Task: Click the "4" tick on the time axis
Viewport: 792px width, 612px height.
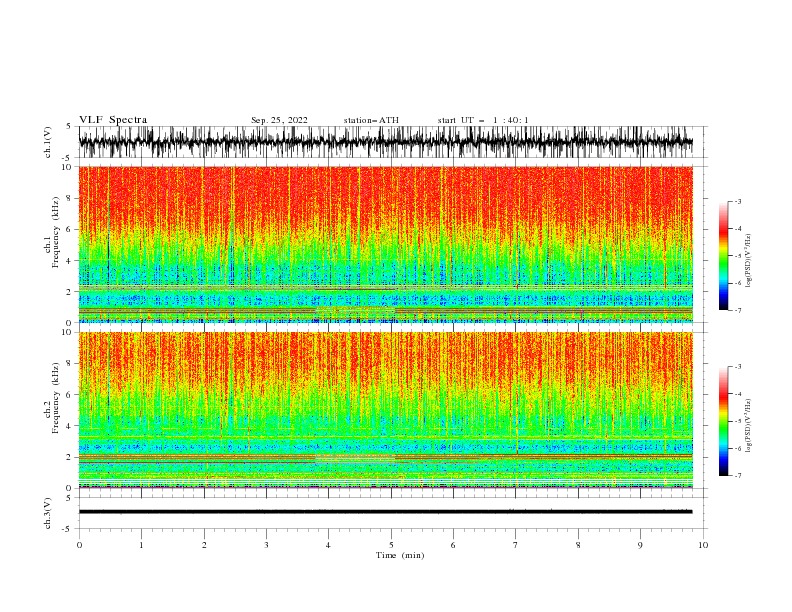Action: tap(329, 545)
